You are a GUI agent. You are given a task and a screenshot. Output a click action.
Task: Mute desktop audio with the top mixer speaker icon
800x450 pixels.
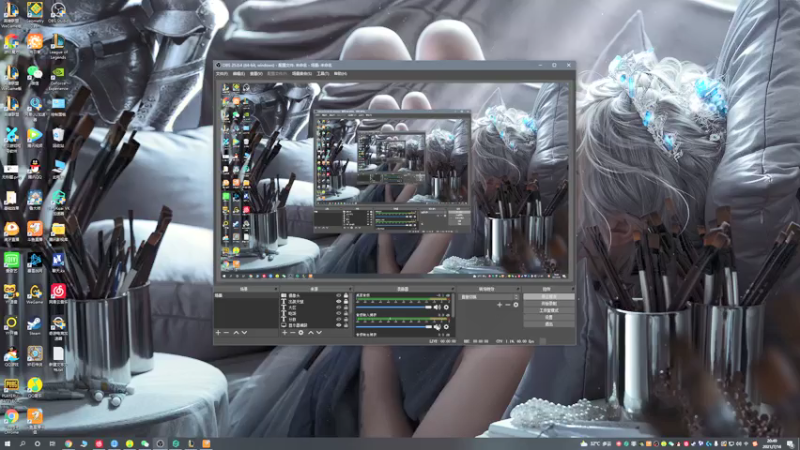(437, 307)
